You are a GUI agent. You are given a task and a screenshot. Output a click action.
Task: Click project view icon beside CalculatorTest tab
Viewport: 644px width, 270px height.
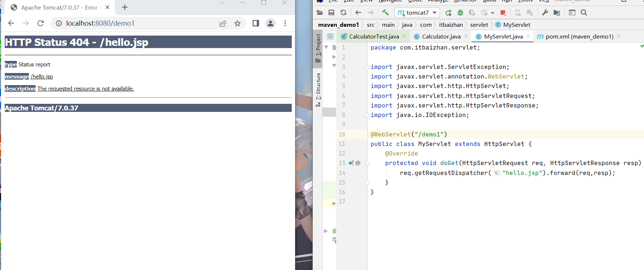tap(330, 36)
